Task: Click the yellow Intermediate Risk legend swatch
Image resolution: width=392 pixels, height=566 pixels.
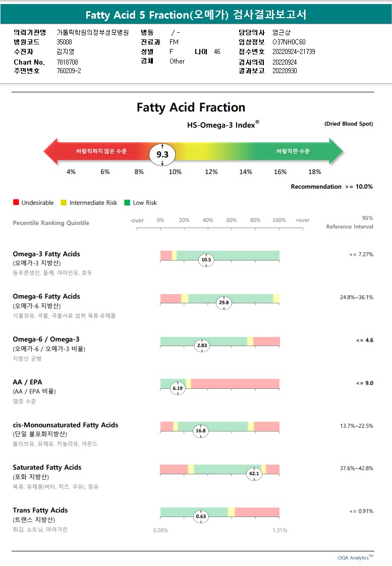Action: tap(63, 203)
